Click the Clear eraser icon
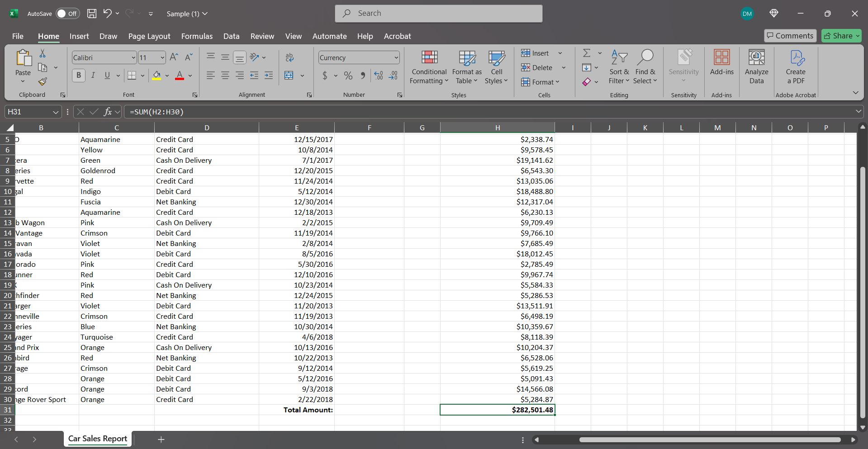Viewport: 868px width, 449px height. [x=587, y=82]
